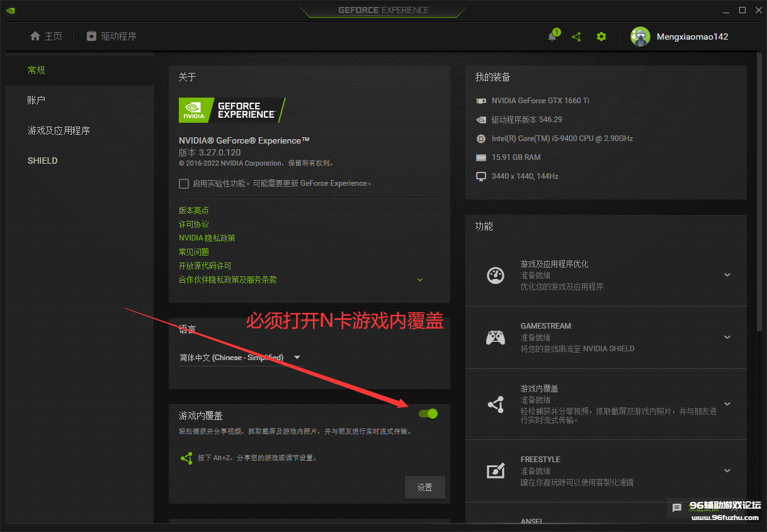The image size is (767, 532).
Task: Click the FREESTYLE filter icon
Action: point(496,471)
